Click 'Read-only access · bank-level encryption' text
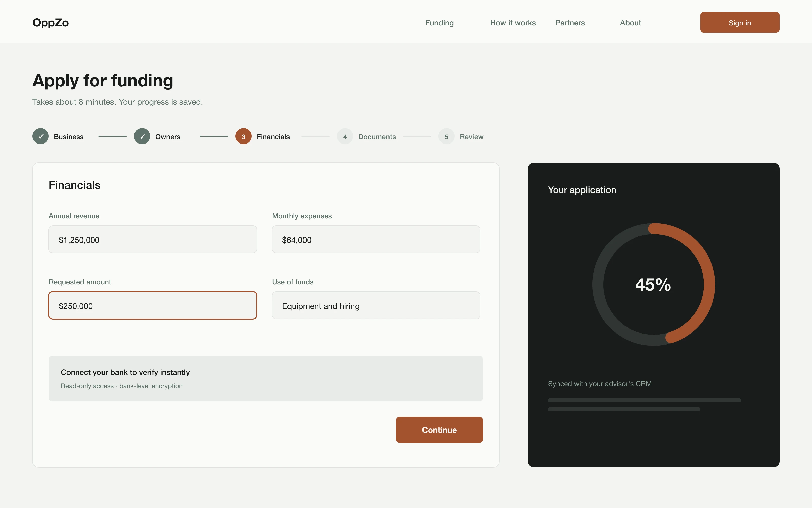Image resolution: width=812 pixels, height=508 pixels. click(x=122, y=386)
